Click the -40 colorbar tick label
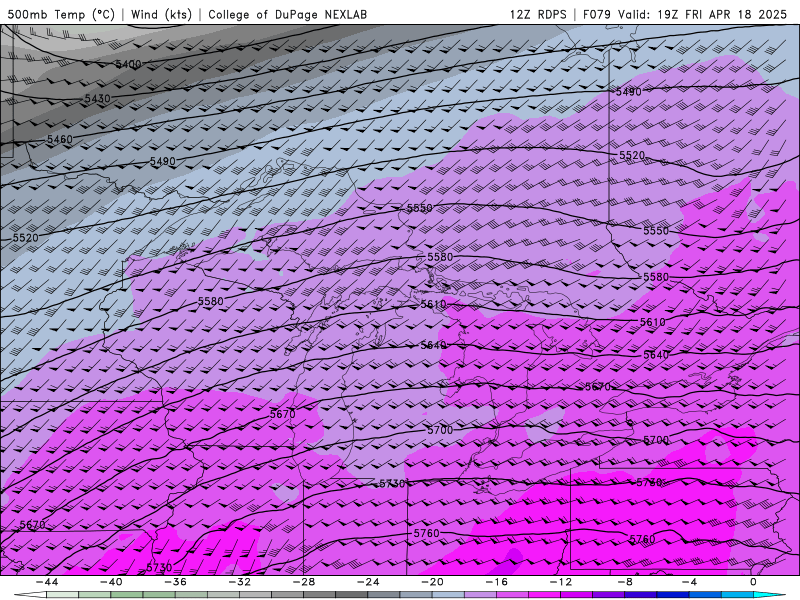800x600 pixels. [x=111, y=582]
